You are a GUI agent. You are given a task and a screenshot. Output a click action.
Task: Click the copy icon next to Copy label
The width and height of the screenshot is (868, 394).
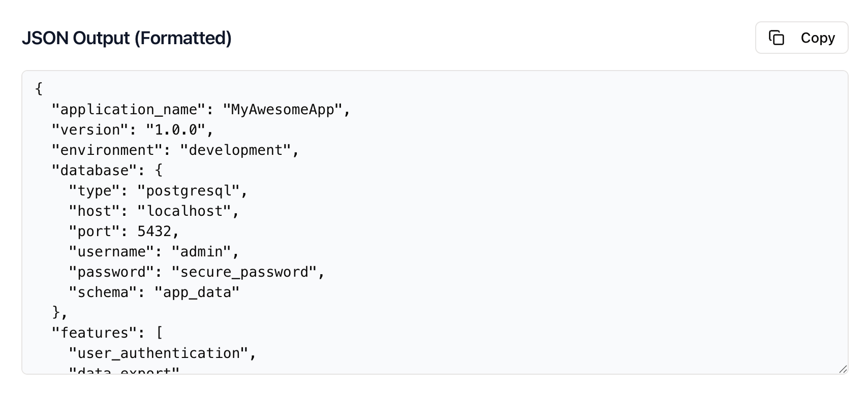coord(777,38)
